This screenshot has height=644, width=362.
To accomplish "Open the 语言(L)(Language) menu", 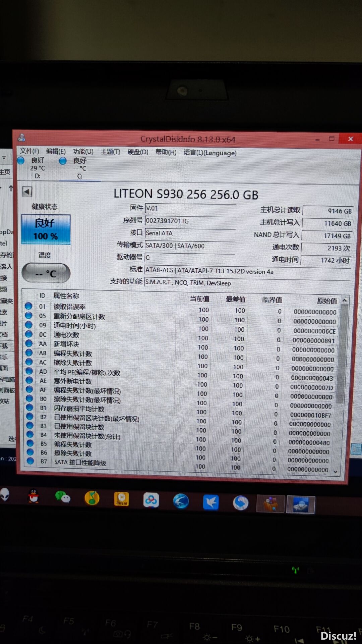I will pyautogui.click(x=210, y=153).
